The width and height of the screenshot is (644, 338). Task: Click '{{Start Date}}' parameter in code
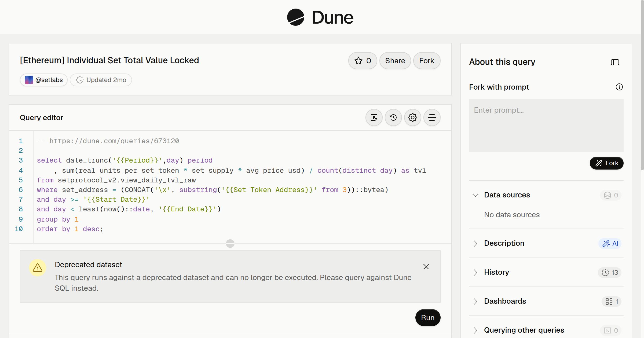[x=116, y=199]
